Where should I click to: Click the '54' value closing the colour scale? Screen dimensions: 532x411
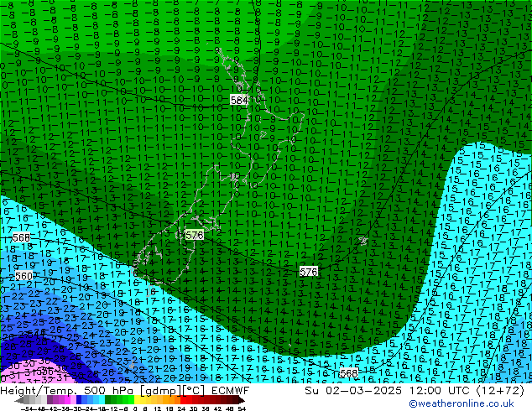pyautogui.click(x=242, y=408)
